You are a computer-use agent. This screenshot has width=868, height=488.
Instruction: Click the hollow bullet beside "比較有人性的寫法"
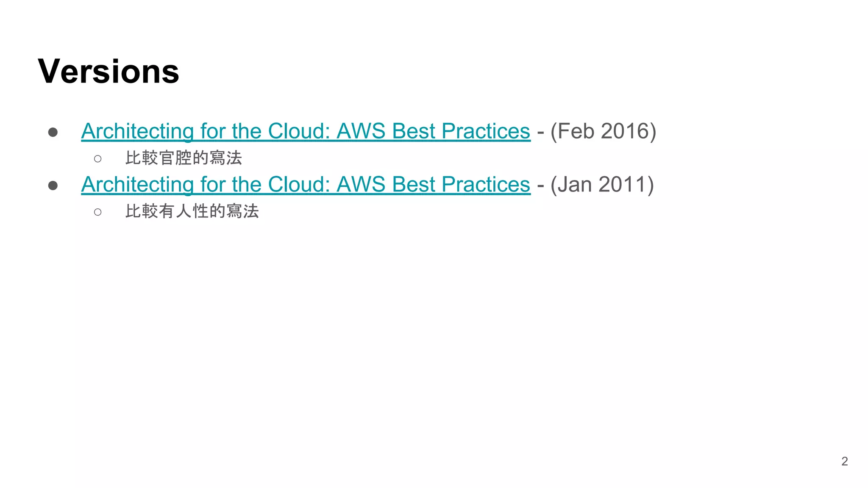click(x=97, y=212)
